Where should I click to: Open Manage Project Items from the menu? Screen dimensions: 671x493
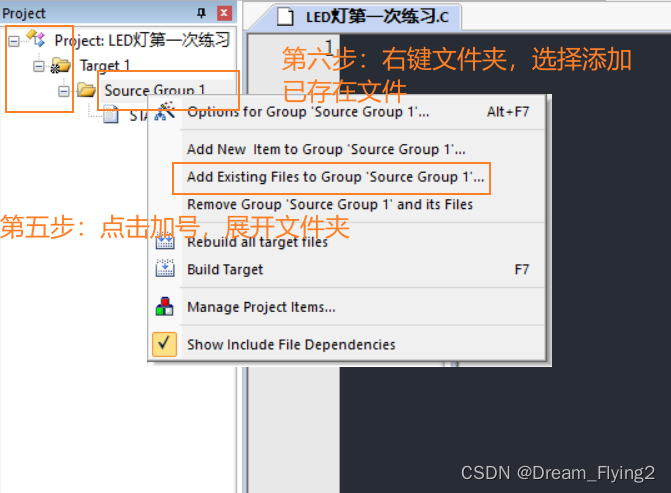click(x=261, y=307)
